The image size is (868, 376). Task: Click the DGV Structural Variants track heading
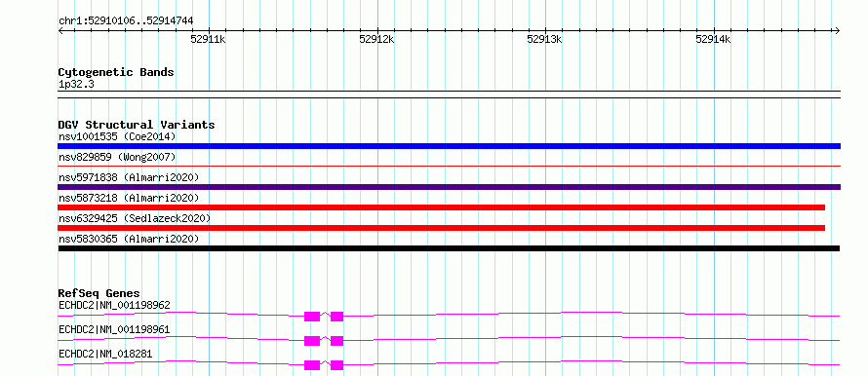coord(137,125)
